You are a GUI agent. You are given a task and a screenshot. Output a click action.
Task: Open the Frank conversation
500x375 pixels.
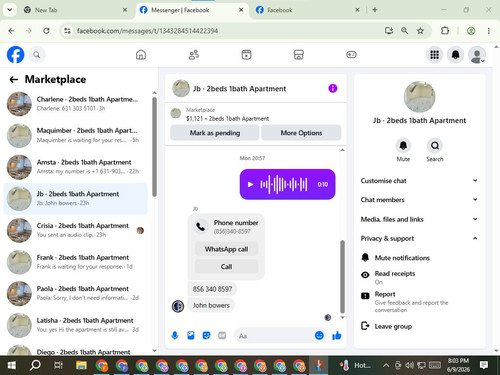76,262
